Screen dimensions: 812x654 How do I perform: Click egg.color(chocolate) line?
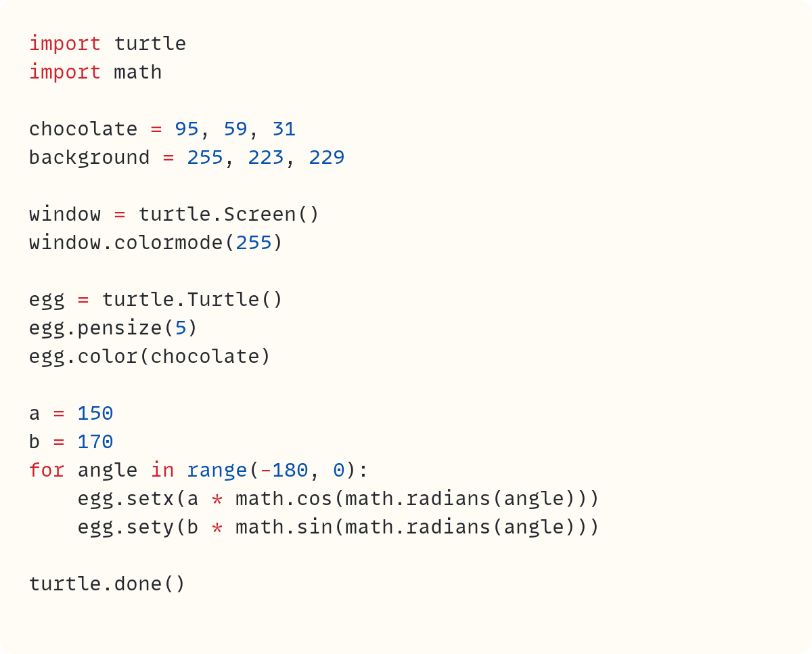(x=149, y=356)
